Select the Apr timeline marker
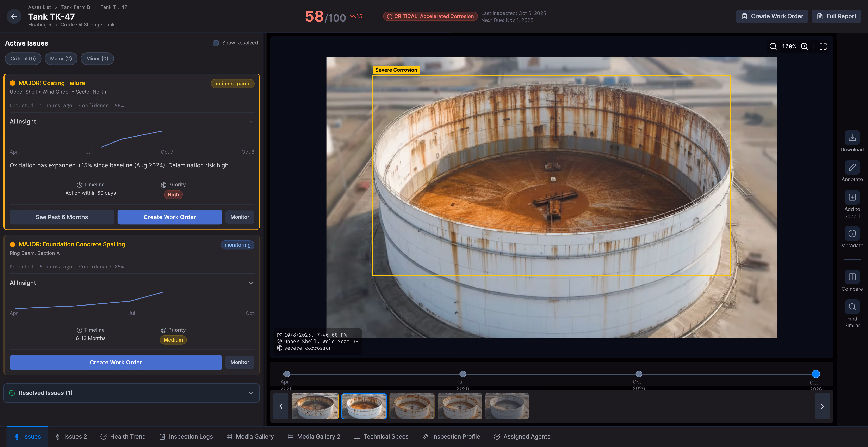 click(286, 374)
